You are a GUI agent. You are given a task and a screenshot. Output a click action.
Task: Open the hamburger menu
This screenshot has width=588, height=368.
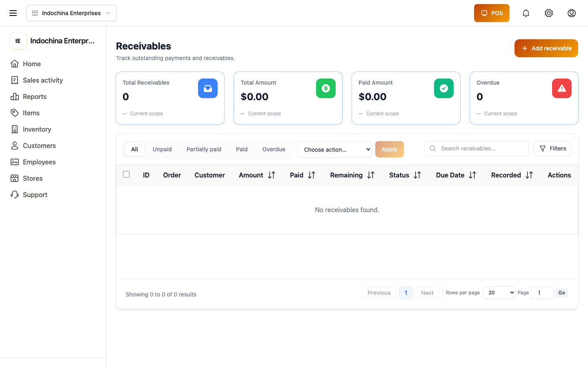[x=13, y=13]
